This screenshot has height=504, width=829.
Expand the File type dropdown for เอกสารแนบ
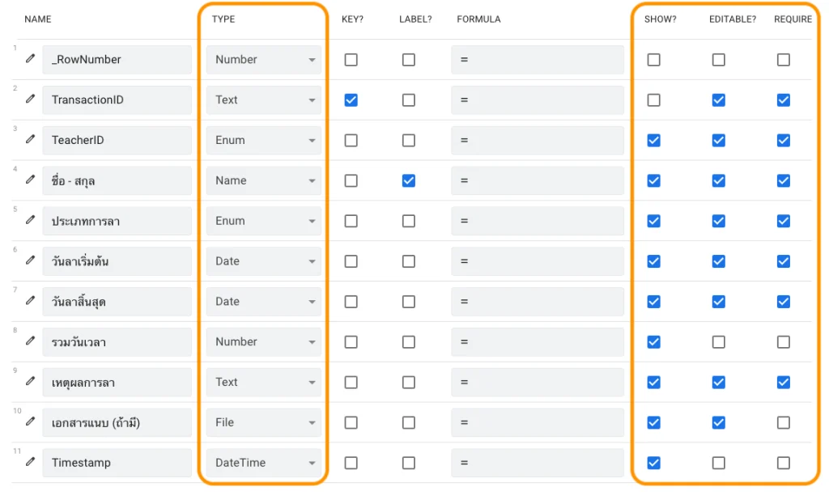coord(263,422)
